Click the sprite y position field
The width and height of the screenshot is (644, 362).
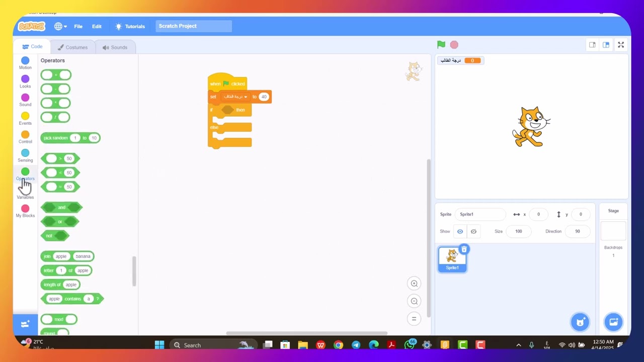click(x=581, y=214)
